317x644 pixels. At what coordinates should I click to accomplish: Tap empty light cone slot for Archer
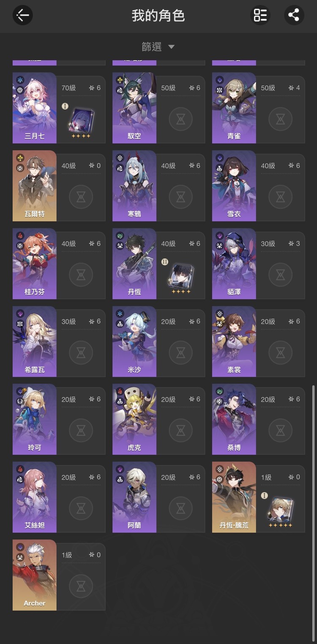81,586
